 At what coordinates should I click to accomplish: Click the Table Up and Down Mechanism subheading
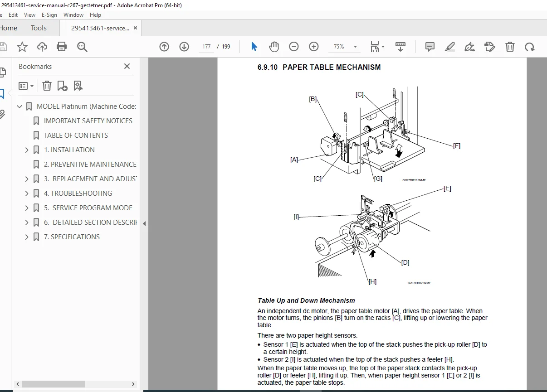tap(306, 300)
